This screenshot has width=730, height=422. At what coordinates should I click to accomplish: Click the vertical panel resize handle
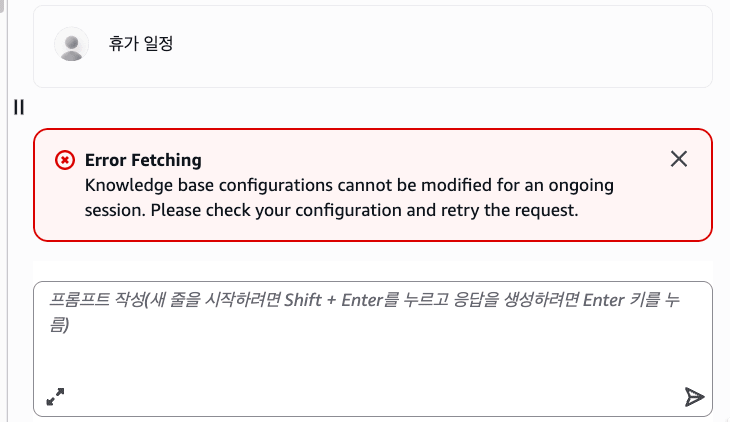(18, 107)
